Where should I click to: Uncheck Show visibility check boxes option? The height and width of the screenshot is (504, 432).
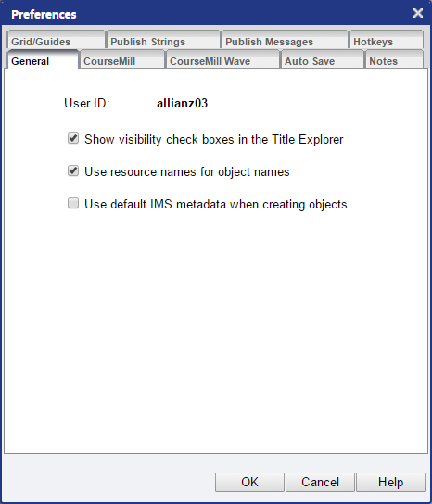tap(73, 139)
